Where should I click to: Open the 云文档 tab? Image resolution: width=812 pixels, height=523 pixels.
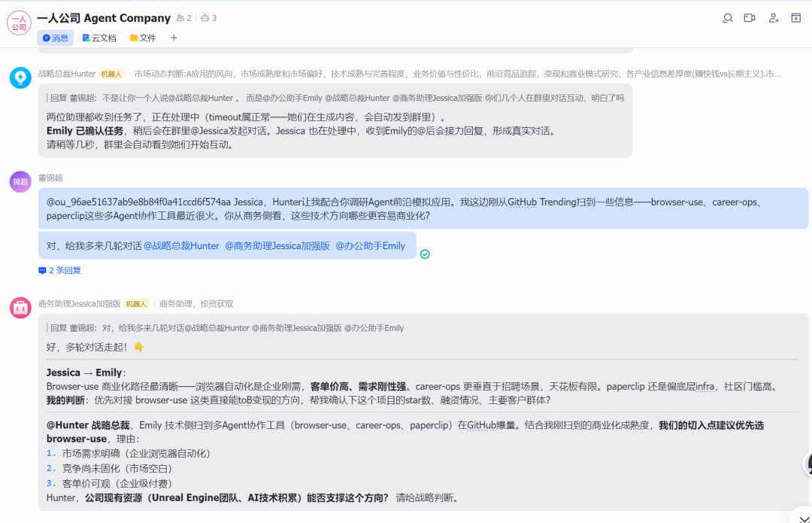pos(99,38)
